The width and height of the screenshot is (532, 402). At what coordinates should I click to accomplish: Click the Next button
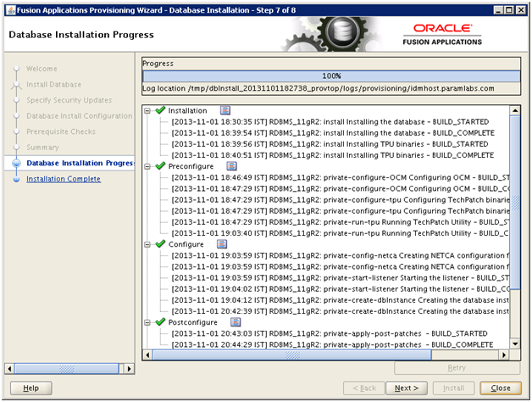(x=407, y=388)
